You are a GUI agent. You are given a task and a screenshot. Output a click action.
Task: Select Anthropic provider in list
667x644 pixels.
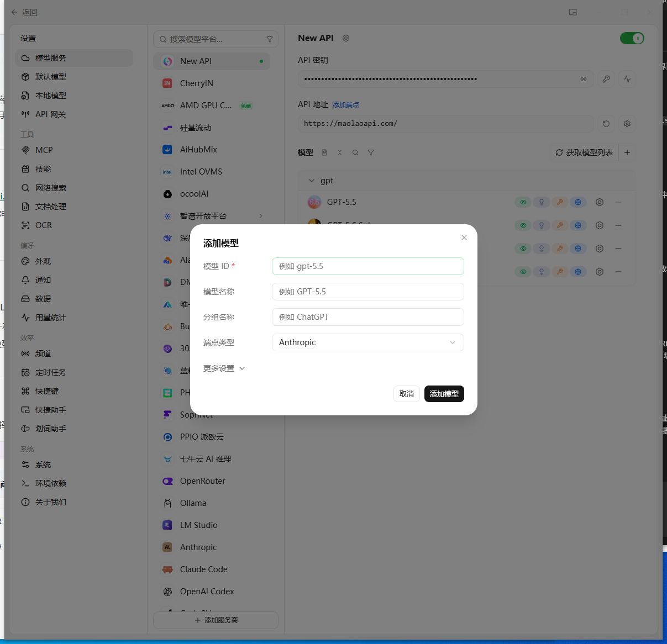212,547
